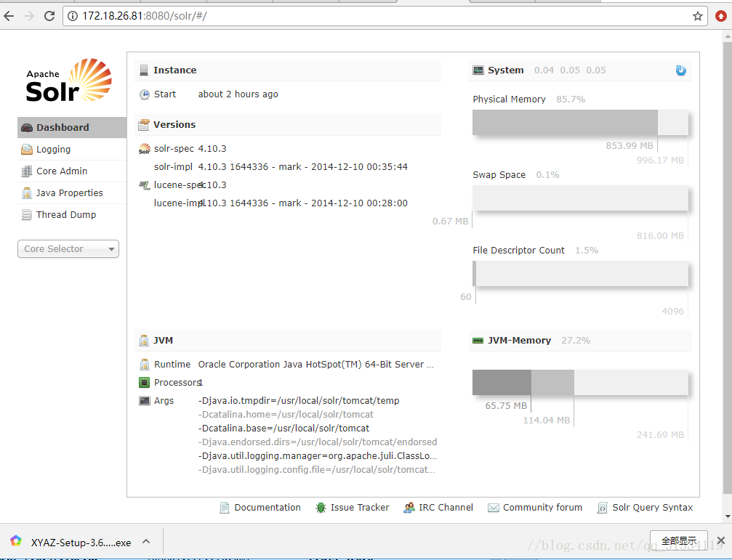The width and height of the screenshot is (732, 560).
Task: Click the 全部显示 show all button
Action: 679,541
